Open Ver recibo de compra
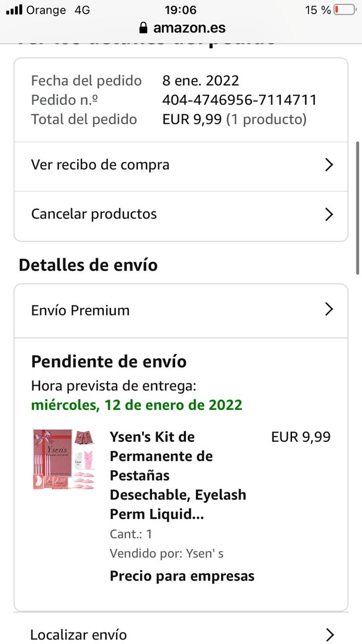The image size is (362, 644). 181,165
